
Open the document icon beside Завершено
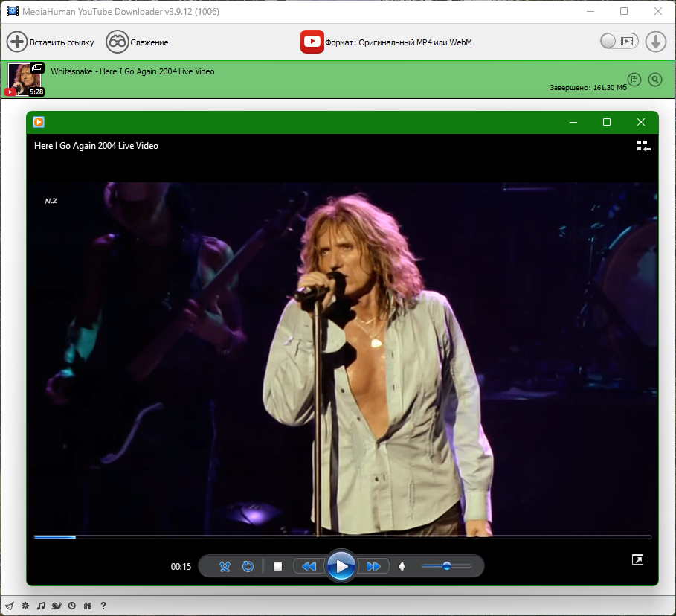[634, 80]
